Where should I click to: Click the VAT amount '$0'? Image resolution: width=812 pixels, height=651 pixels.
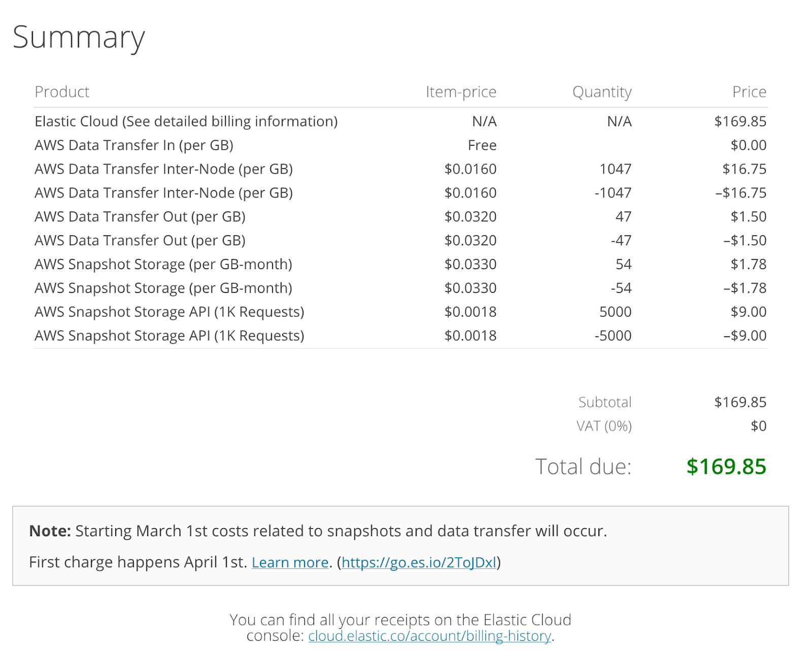click(x=758, y=426)
